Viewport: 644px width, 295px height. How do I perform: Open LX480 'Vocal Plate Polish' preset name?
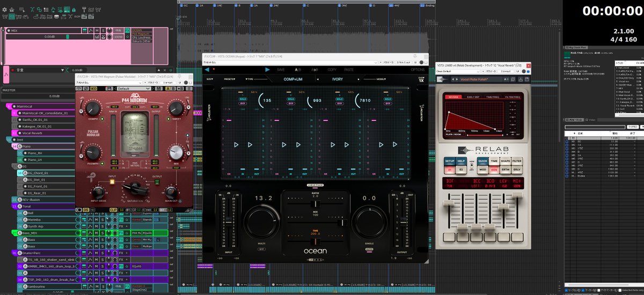point(474,79)
